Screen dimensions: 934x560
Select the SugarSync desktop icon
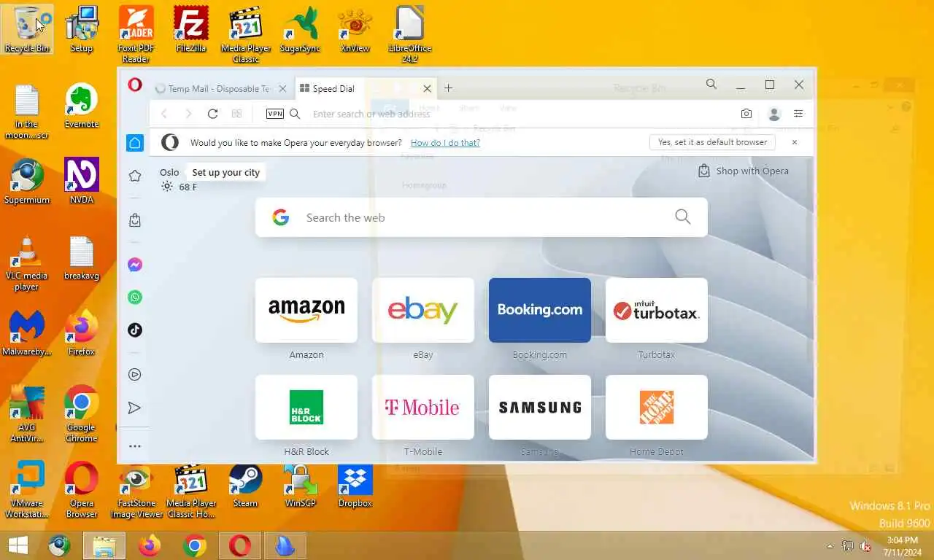click(300, 29)
